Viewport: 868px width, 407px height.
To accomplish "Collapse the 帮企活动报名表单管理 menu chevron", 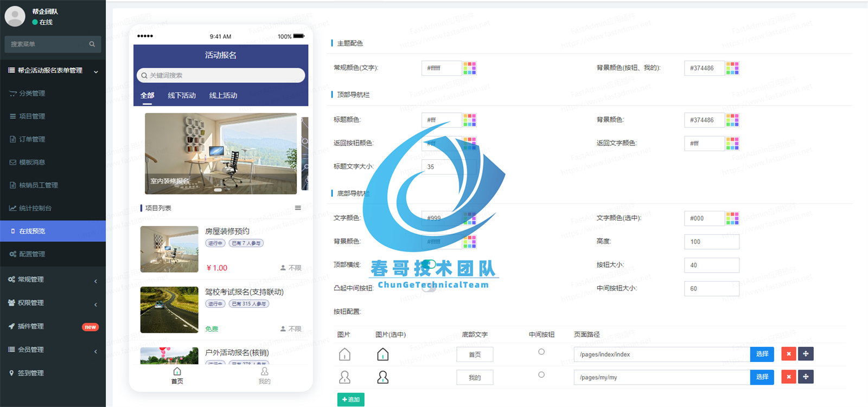I will point(96,72).
